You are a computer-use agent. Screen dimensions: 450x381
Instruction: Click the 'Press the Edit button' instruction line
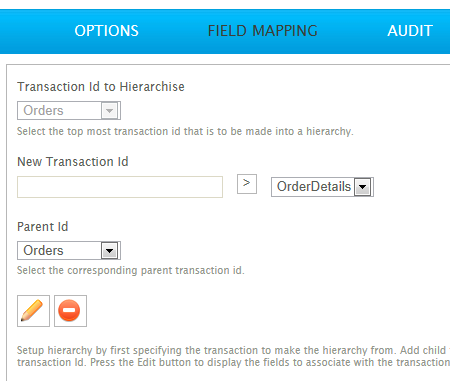233,362
